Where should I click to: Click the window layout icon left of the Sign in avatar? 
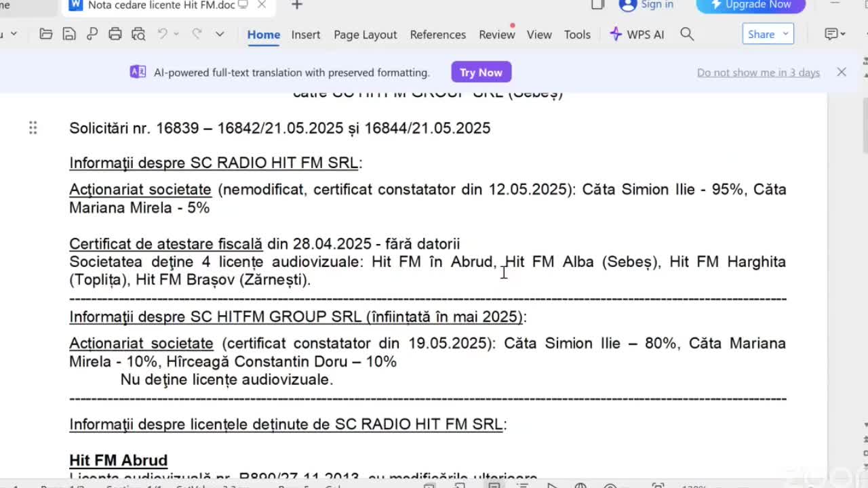(597, 5)
